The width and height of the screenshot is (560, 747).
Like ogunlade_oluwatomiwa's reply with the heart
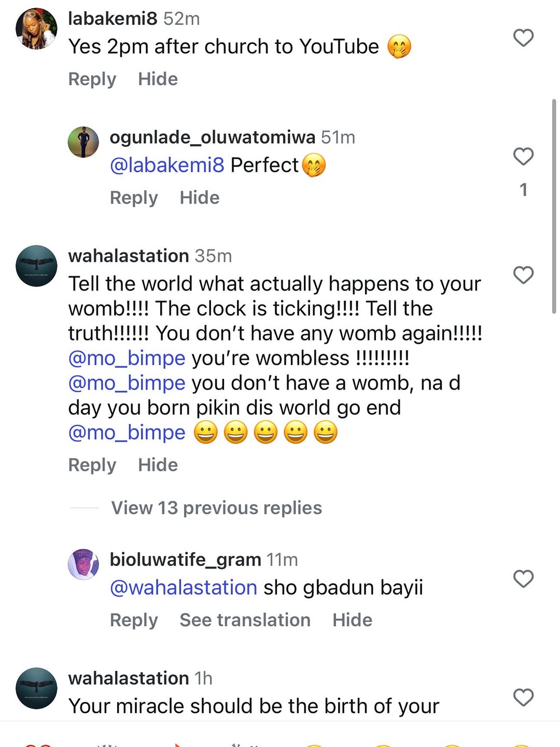point(523,156)
